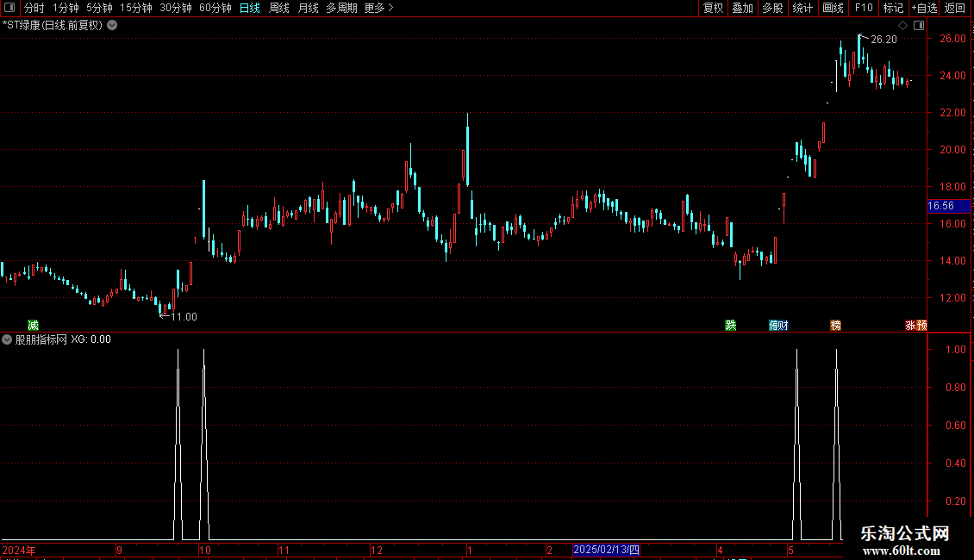
Task: Click the 股朋指标网 indicator name
Action: tap(41, 339)
